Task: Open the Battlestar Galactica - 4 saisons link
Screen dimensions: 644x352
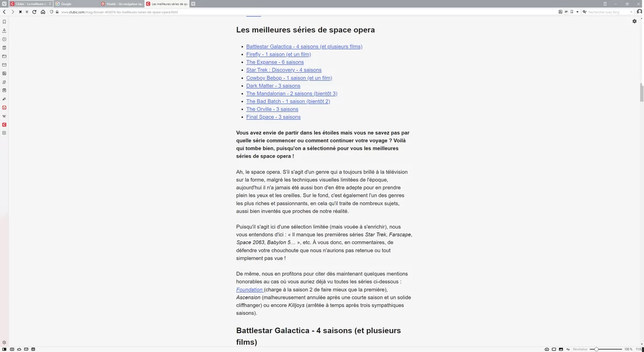Action: [304, 47]
